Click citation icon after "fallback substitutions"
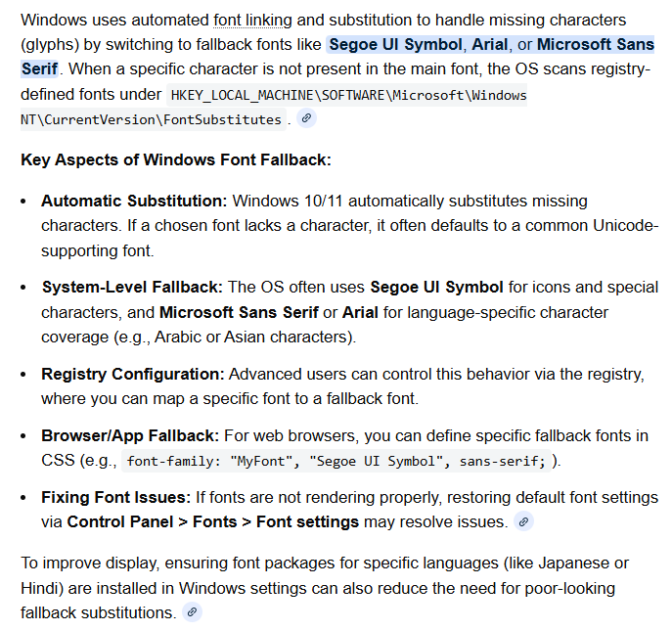Screen dimensions: 672x631 193,612
